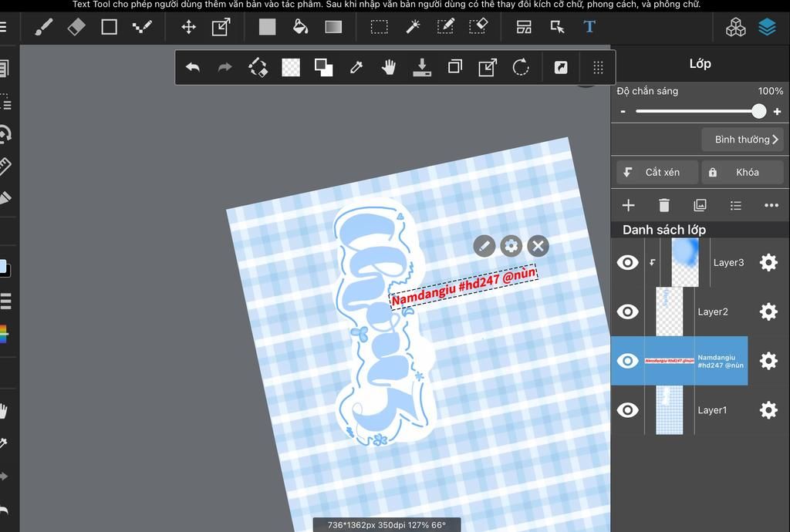Toggle the Layers panel stack icon

pyautogui.click(x=767, y=27)
